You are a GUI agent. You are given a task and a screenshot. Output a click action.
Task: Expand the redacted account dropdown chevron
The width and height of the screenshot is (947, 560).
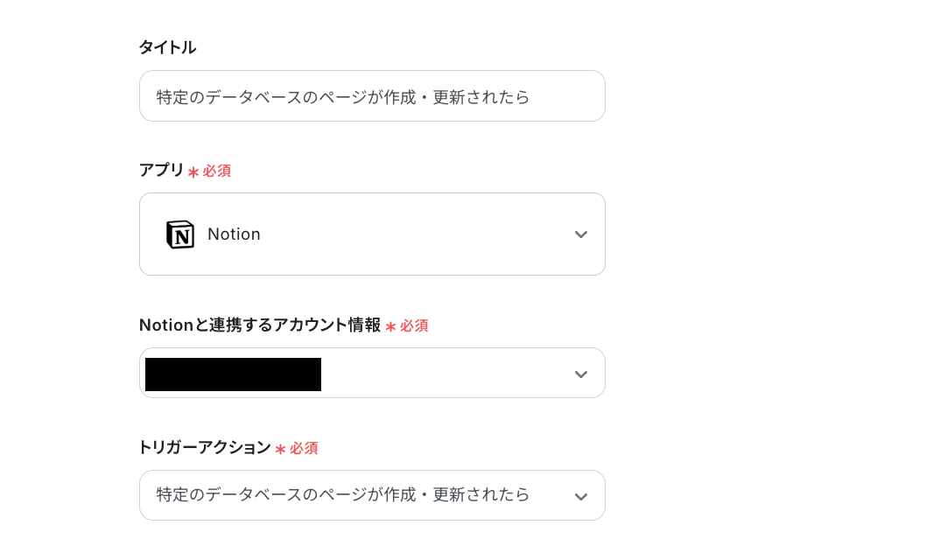tap(580, 373)
